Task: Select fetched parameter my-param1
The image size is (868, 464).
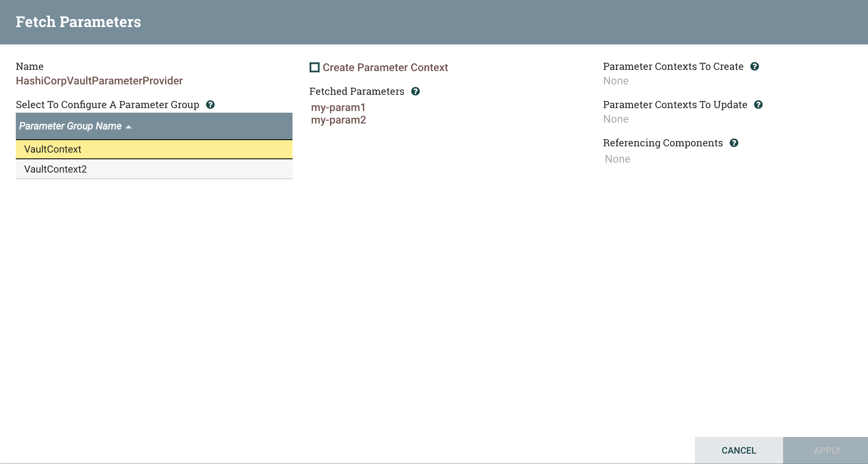Action: click(338, 107)
